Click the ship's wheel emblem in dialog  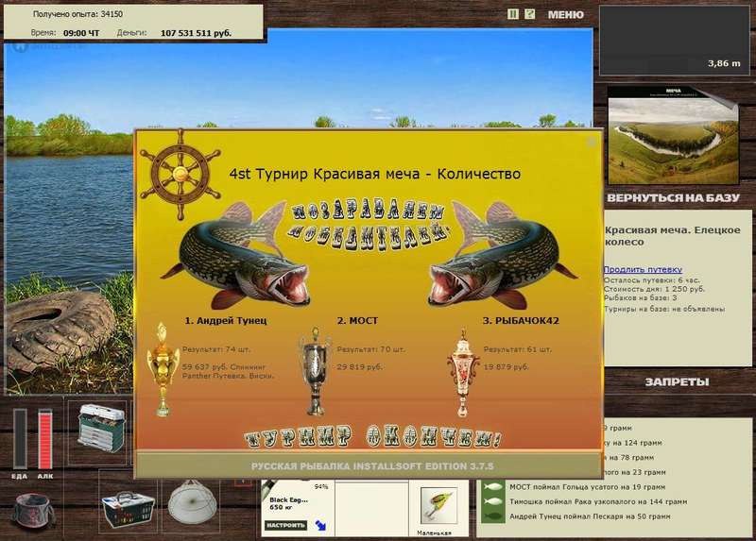[180, 174]
